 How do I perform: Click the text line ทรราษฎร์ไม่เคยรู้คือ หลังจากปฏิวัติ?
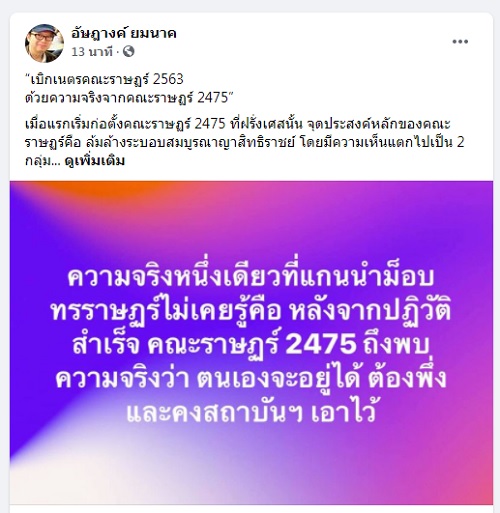(251, 312)
